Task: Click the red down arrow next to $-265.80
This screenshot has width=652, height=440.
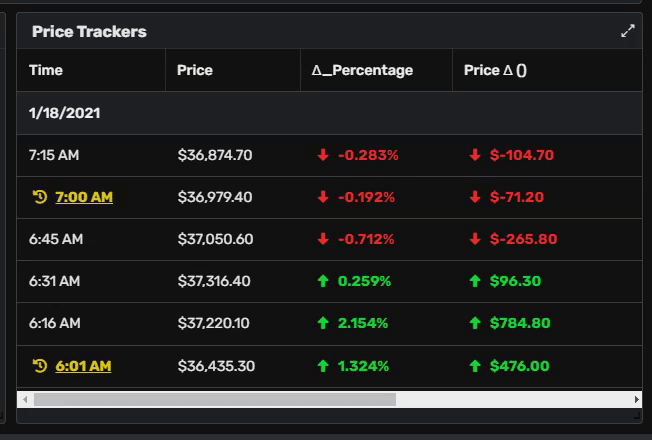Action: pos(475,239)
